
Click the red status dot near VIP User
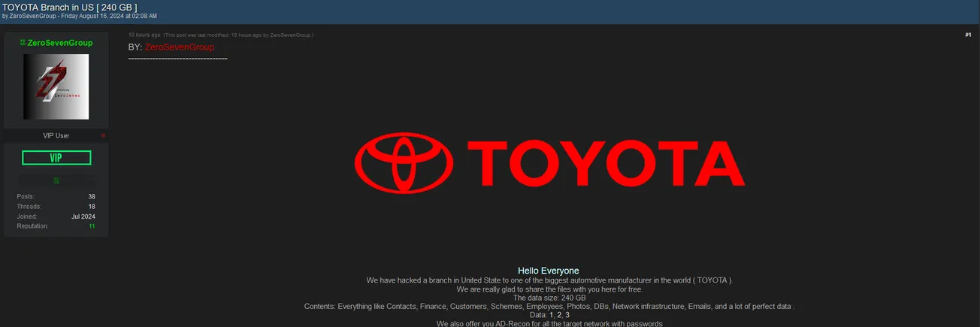[x=103, y=135]
